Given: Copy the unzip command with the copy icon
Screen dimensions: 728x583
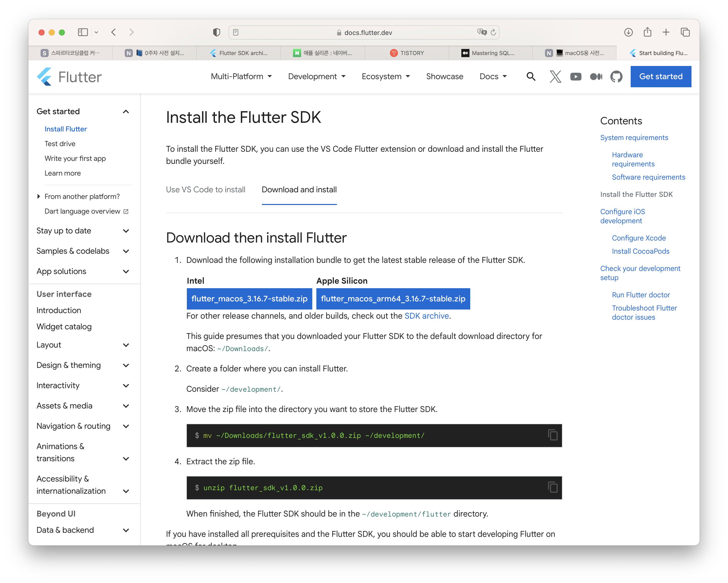Looking at the screenshot, I should pos(552,487).
